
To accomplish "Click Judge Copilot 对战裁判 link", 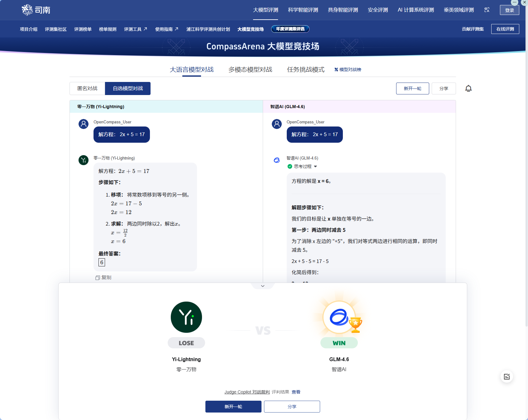I will [247, 392].
